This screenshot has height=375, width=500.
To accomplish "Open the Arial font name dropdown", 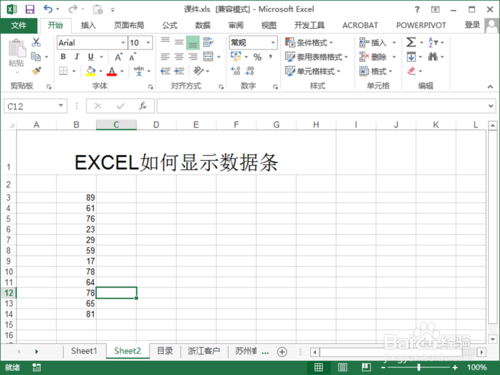I will pos(123,43).
